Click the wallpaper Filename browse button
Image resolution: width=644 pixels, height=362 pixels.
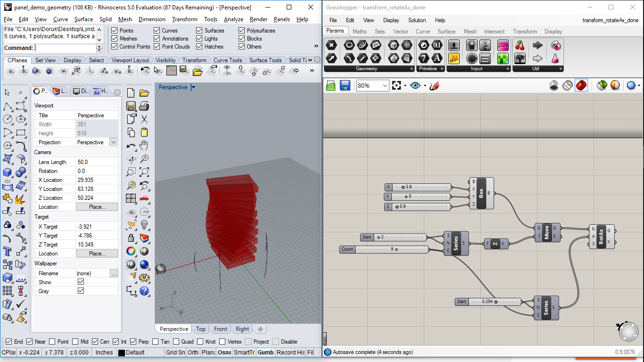point(113,273)
